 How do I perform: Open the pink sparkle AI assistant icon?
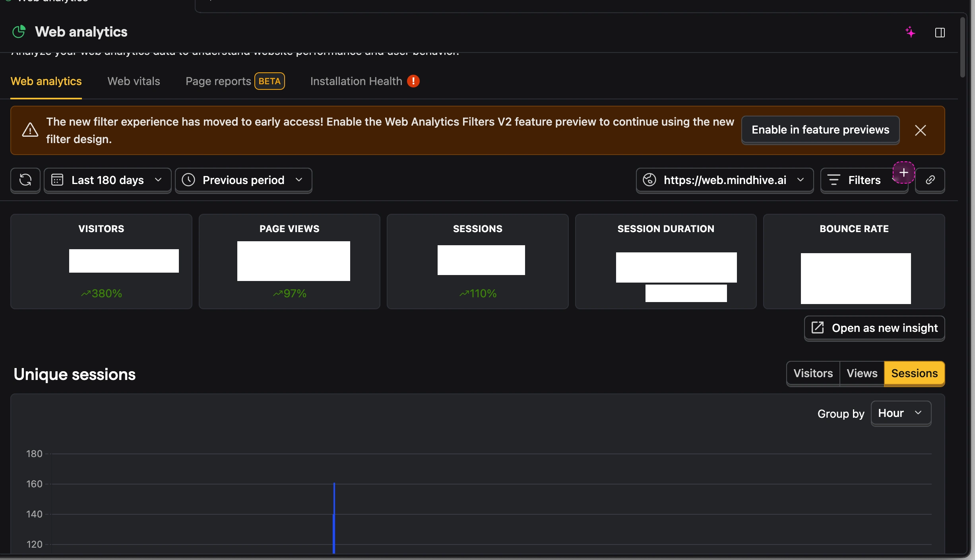tap(910, 32)
